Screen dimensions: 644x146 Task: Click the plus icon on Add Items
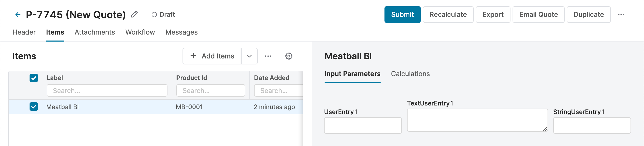[193, 56]
